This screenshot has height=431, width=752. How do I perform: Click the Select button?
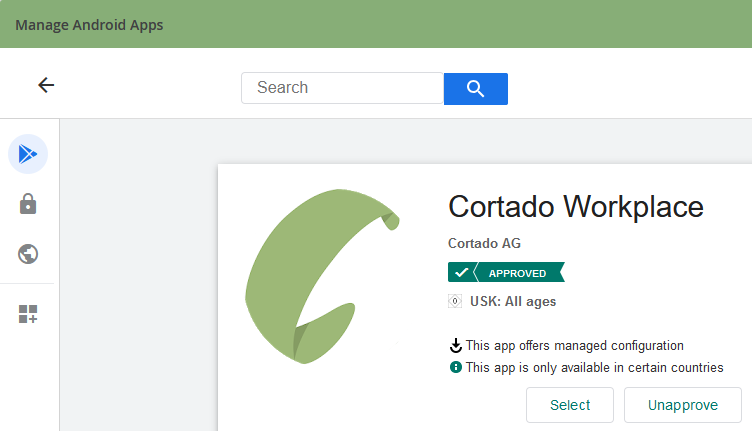(570, 405)
